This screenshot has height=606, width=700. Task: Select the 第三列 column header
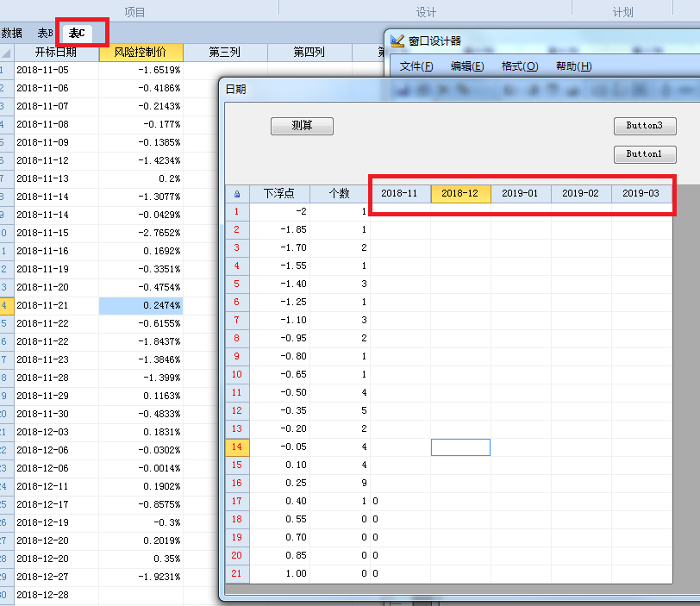tap(226, 53)
